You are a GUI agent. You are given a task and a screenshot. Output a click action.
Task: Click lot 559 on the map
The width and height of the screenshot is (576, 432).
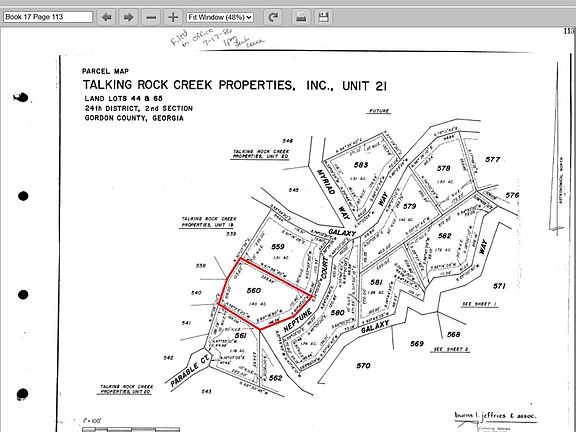coord(278,246)
